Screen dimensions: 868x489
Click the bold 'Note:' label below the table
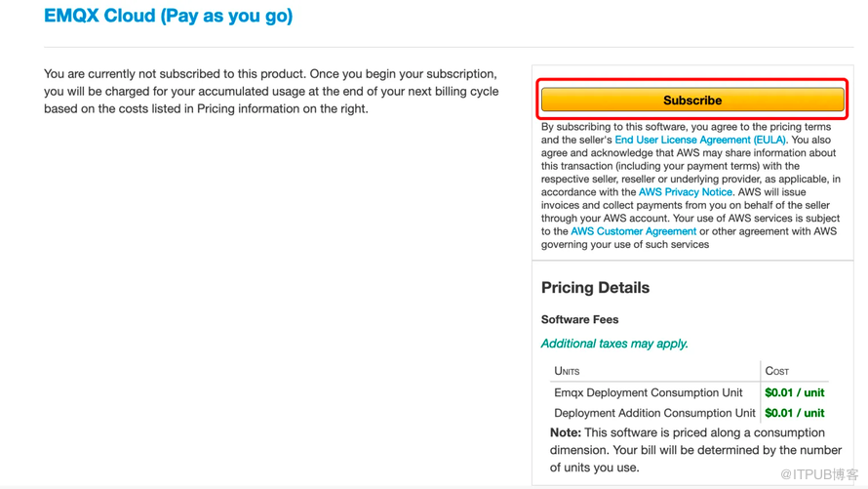click(x=566, y=432)
